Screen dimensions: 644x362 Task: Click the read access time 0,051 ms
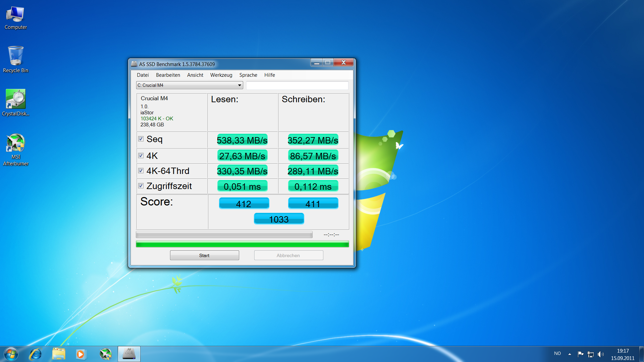click(242, 186)
